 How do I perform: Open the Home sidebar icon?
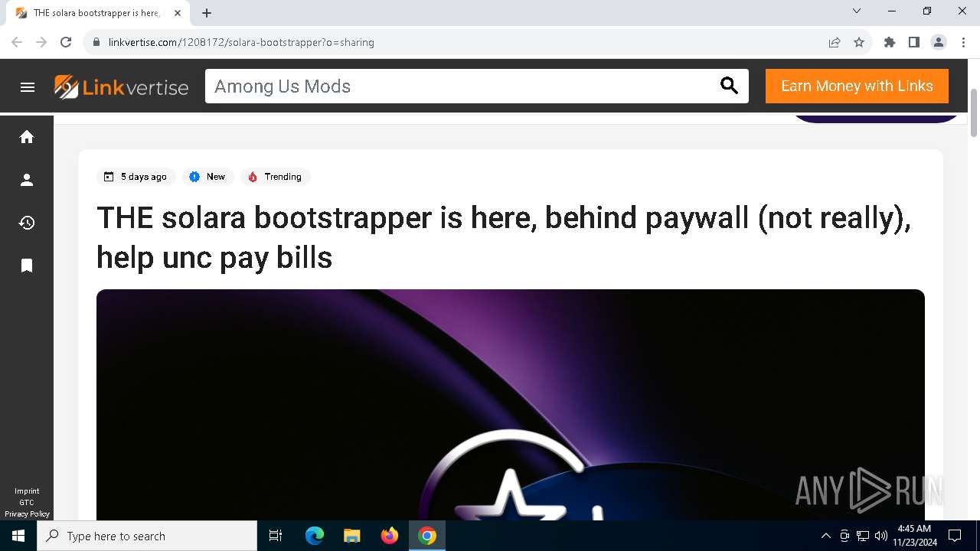click(x=27, y=137)
